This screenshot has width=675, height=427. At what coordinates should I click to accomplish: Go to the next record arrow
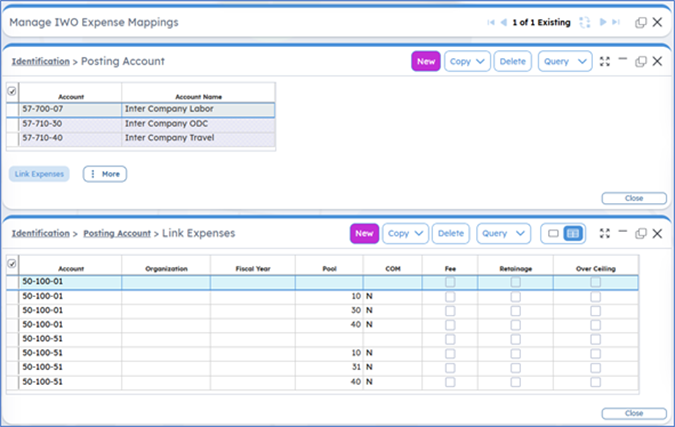pyautogui.click(x=603, y=22)
